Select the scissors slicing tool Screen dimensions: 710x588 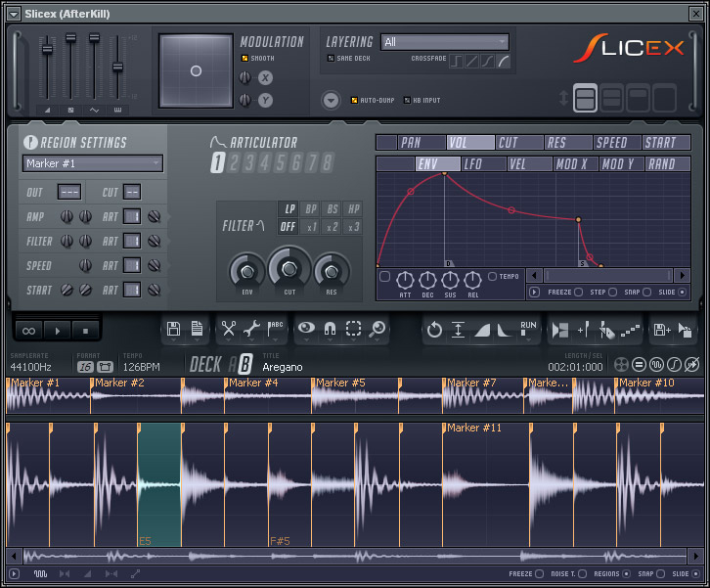(x=229, y=329)
